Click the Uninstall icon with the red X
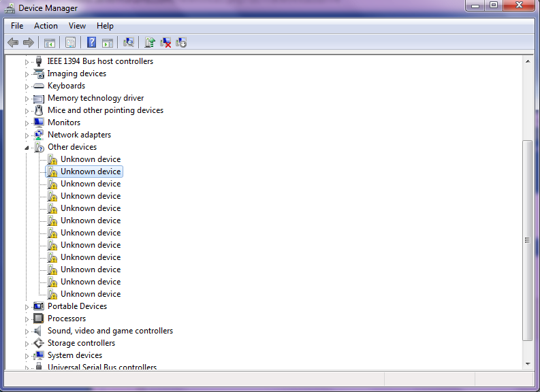This screenshot has height=392, width=540. pos(165,43)
